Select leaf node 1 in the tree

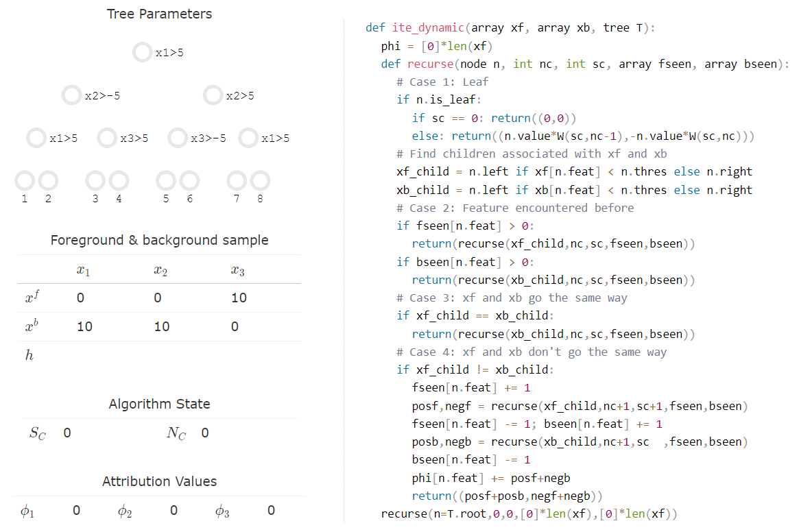point(25,180)
